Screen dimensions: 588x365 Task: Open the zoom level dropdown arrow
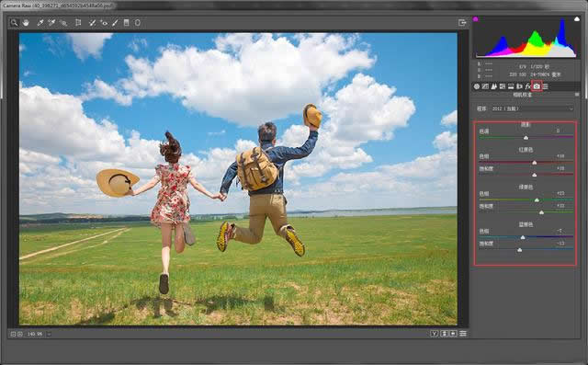(49, 334)
